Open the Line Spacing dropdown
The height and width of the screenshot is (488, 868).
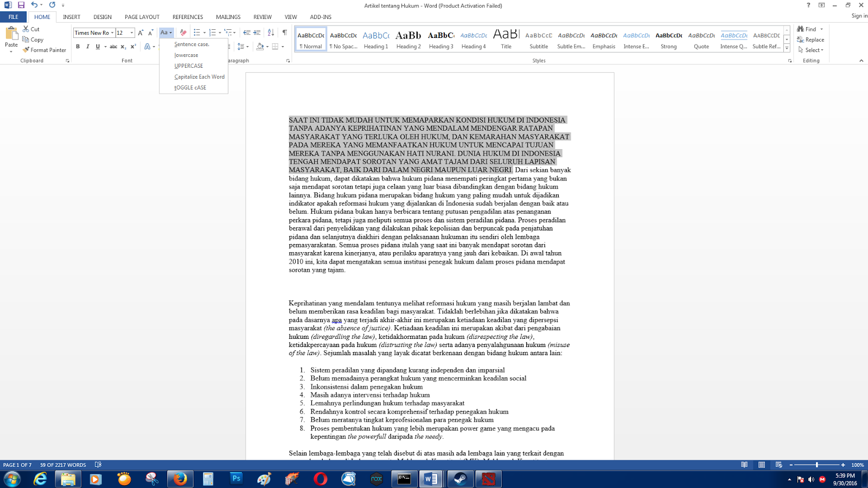pos(243,47)
